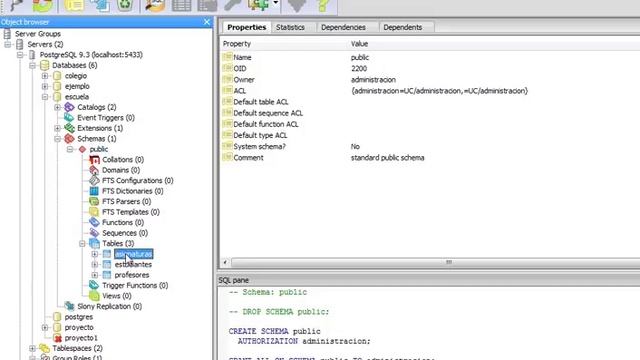The image size is (640, 360).
Task: Click the View data grid toolbar icon
Action: (181, 5)
